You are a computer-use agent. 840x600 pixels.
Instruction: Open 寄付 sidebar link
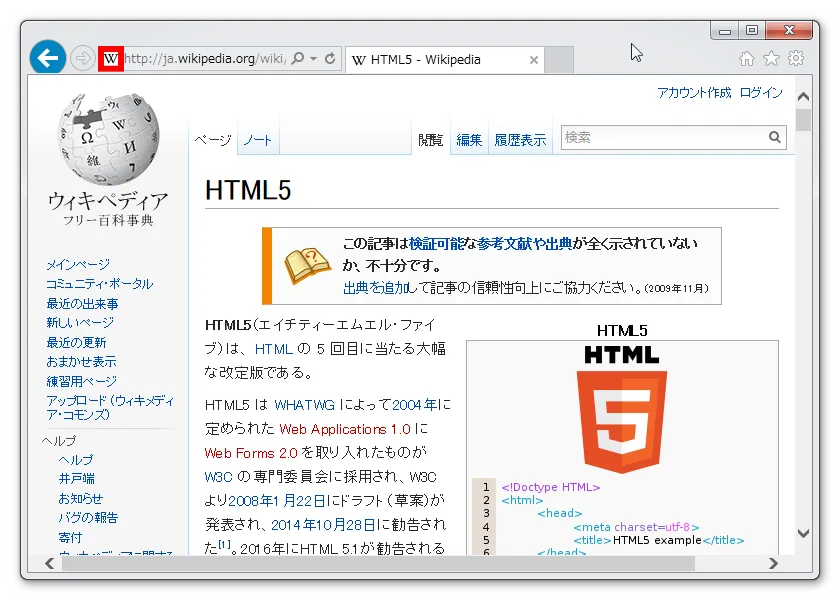tap(70, 537)
